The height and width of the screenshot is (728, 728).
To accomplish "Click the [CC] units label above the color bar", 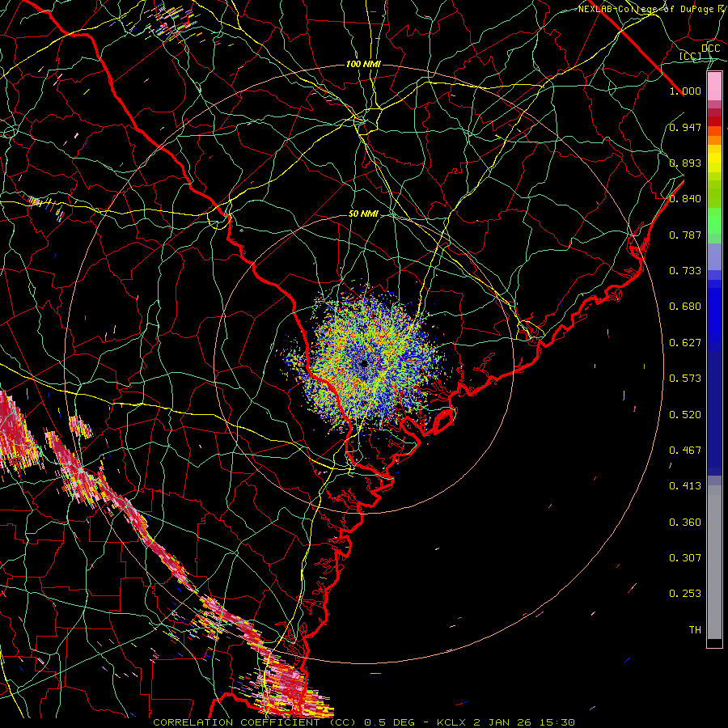I will (x=691, y=56).
